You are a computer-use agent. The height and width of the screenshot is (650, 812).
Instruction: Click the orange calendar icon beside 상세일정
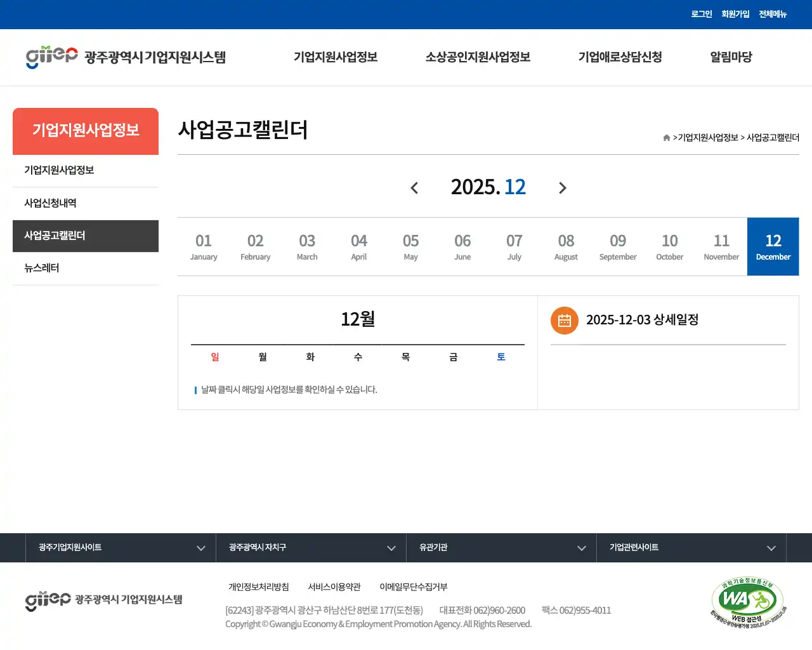tap(564, 321)
